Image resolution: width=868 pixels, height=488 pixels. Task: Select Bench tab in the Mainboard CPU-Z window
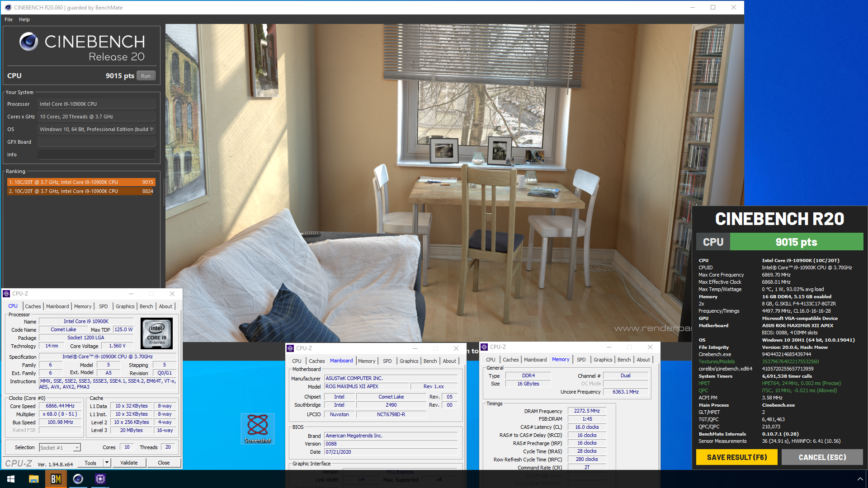click(x=430, y=361)
